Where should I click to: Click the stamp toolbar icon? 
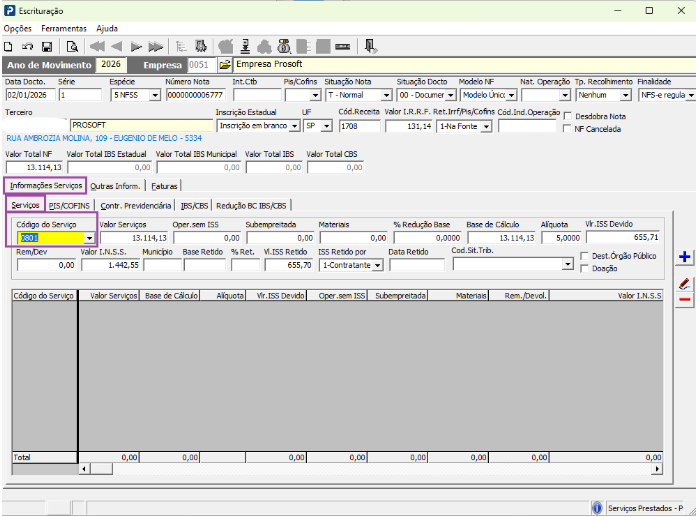[245, 46]
